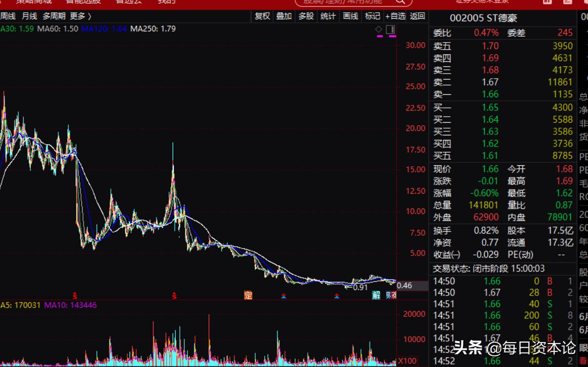The image size is (588, 367).
Task: Click the red-blue arrow marker near 0.91 label
Action: 337,296
